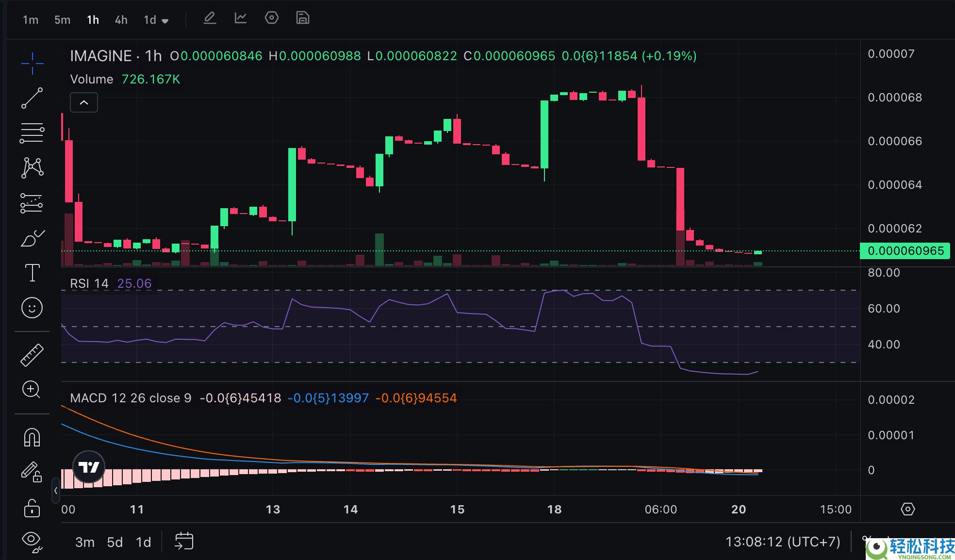
Task: Select the crosshair cursor tool
Action: point(32,64)
